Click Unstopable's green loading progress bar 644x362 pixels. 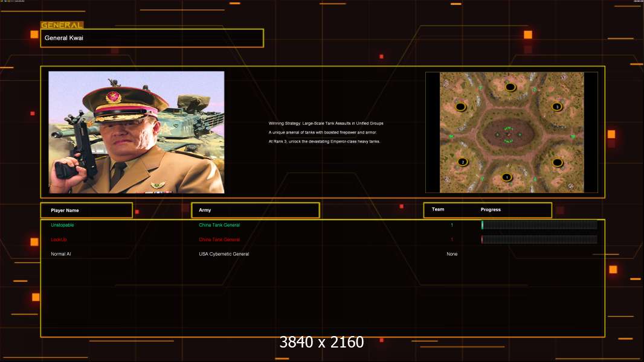tap(539, 225)
